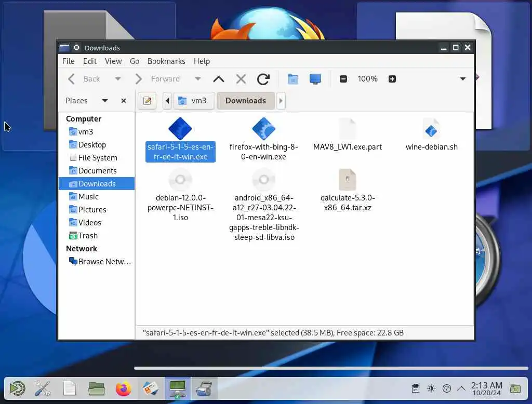This screenshot has width=532, height=404.
Task: Select the qalculate-5.3.0 tar.xz archive icon
Action: (348, 180)
